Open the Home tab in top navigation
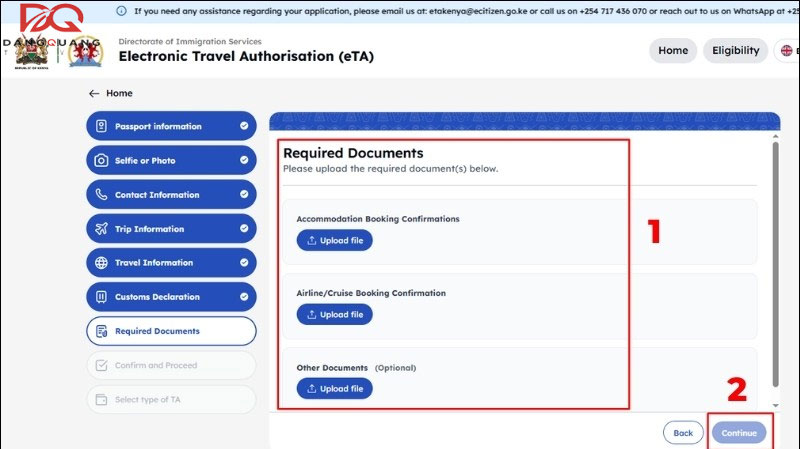 [x=672, y=51]
